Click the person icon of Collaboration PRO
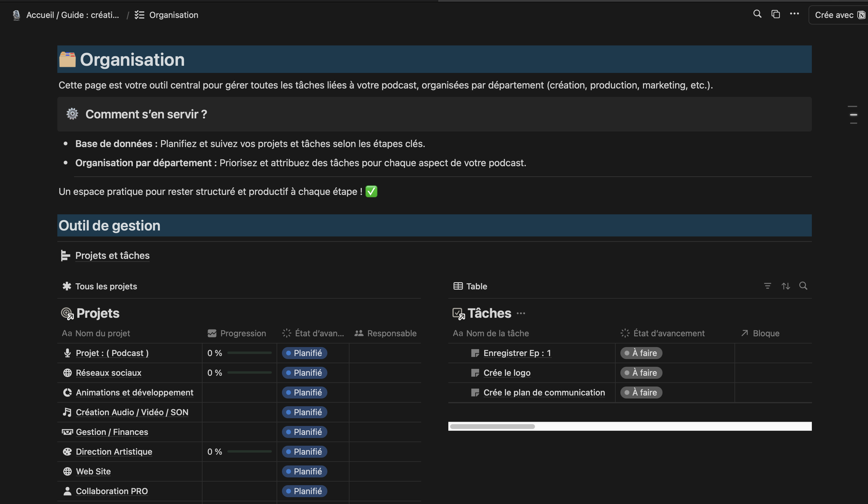Screen dimensions: 868x504 [x=68, y=491]
